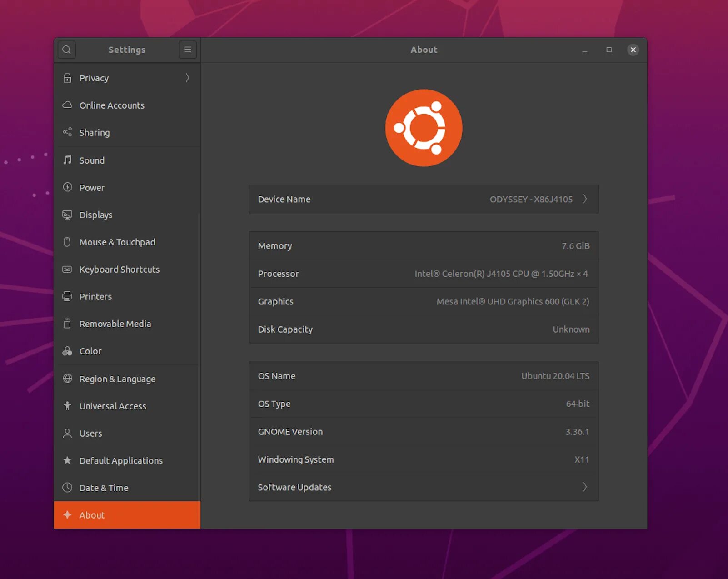The height and width of the screenshot is (579, 728).
Task: Click the Mesa Intel UHD Graphics 600 text
Action: click(x=513, y=301)
